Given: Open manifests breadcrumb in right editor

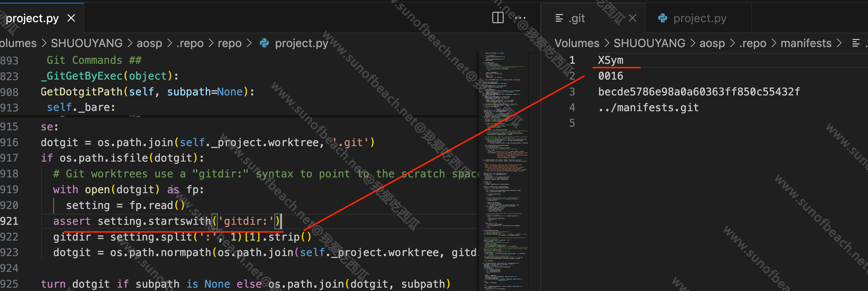Looking at the screenshot, I should 806,43.
